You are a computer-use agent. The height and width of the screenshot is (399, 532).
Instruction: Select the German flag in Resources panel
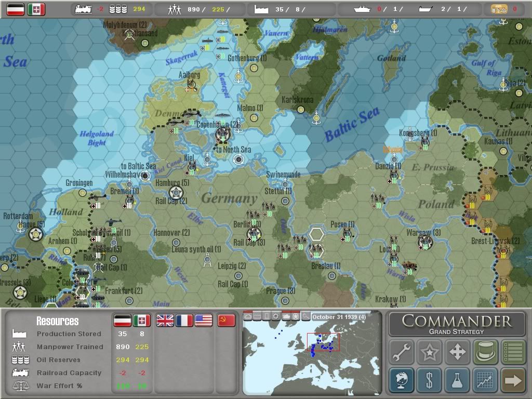click(x=123, y=320)
